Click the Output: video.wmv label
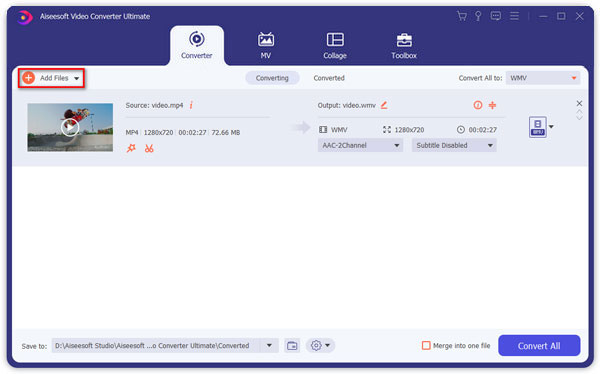 pos(347,105)
